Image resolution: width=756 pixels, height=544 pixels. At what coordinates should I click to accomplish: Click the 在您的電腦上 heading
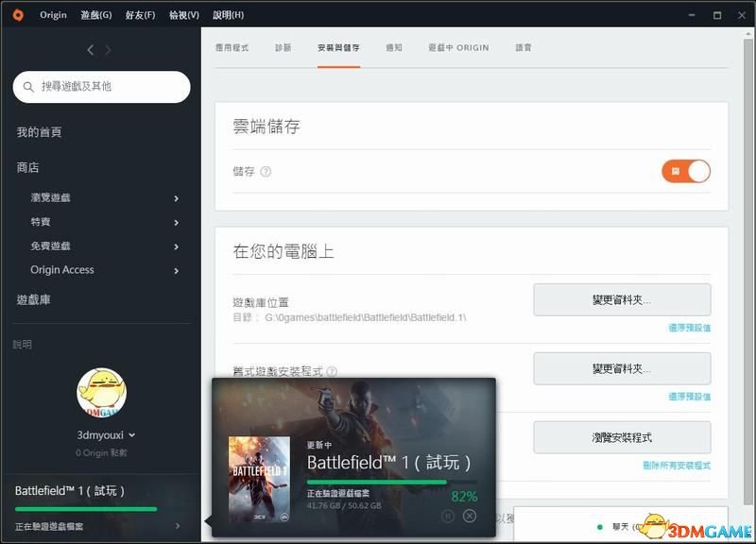283,251
